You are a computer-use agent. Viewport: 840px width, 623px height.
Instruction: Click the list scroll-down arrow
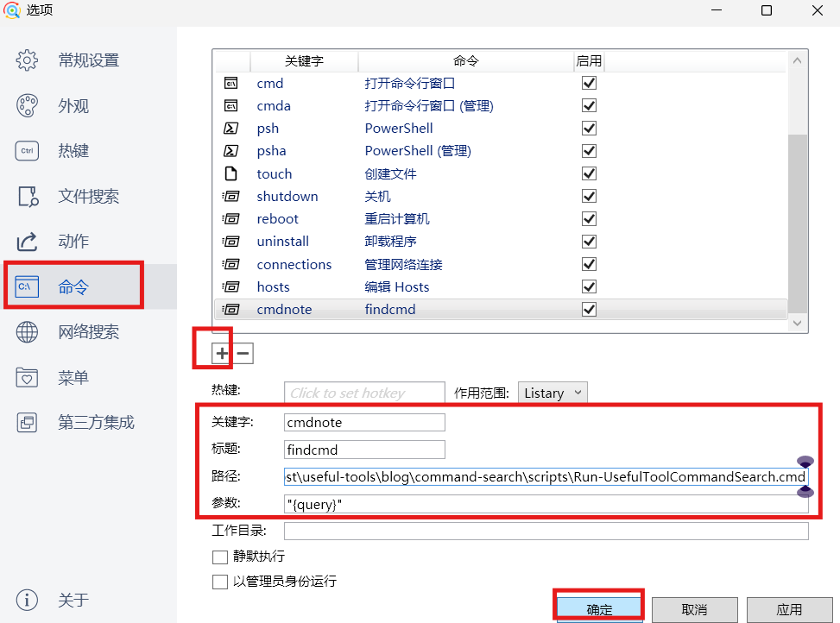coord(797,323)
